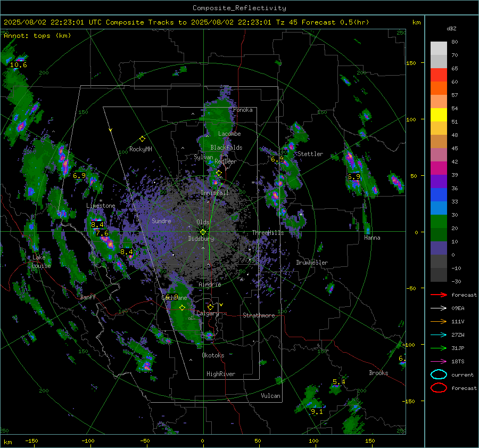Screen dimensions: 479x448
Task: Click the Drumheller label
Action: click(312, 263)
